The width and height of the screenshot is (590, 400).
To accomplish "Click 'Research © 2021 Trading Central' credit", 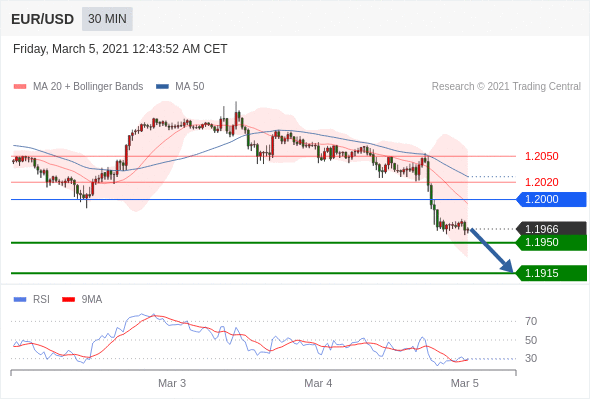I will [x=506, y=87].
